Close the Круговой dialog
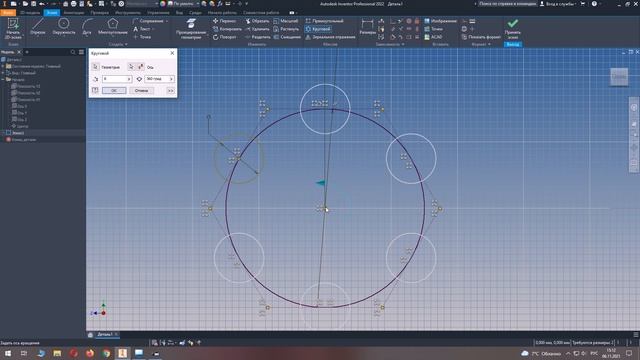Screen dimensions: 640x360 [172, 53]
